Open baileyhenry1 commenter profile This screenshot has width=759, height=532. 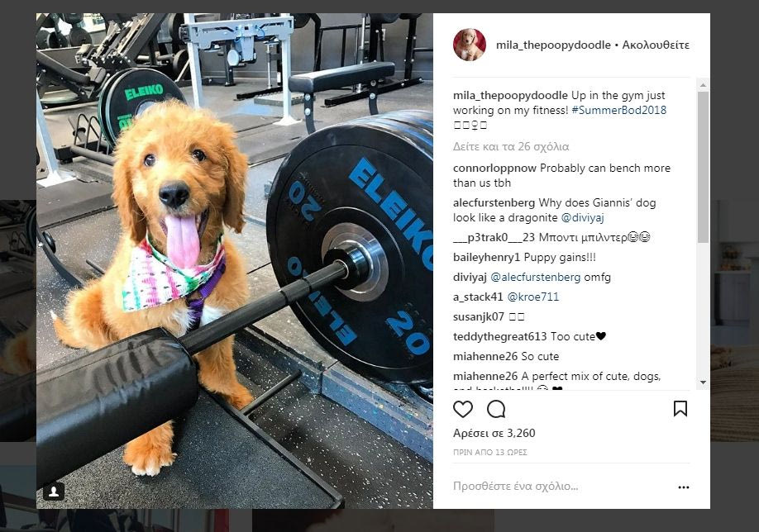[x=486, y=257]
